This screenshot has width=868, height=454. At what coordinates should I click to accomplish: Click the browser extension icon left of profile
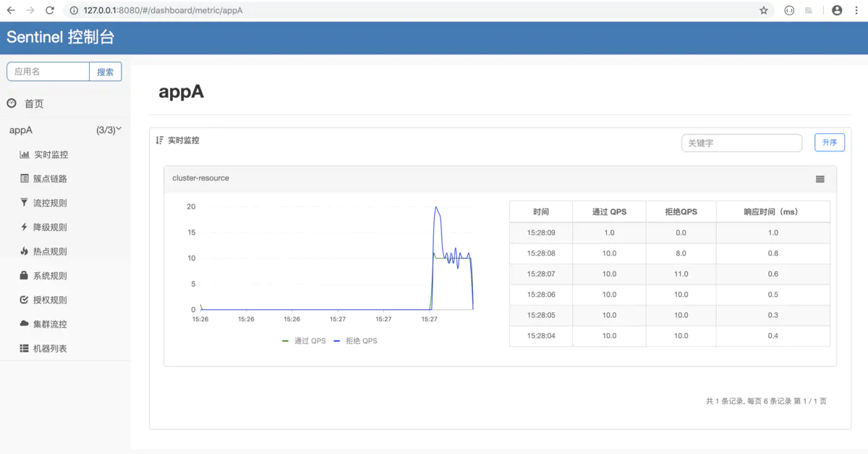click(809, 11)
